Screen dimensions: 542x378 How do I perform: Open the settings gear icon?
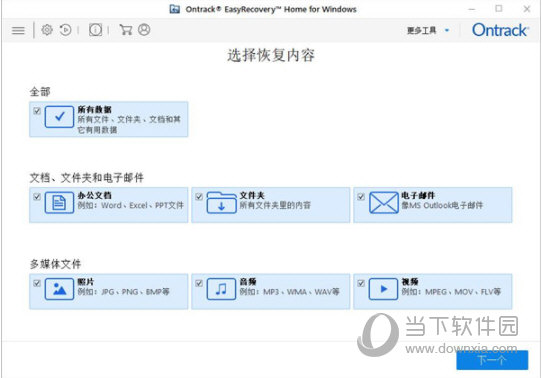click(47, 30)
